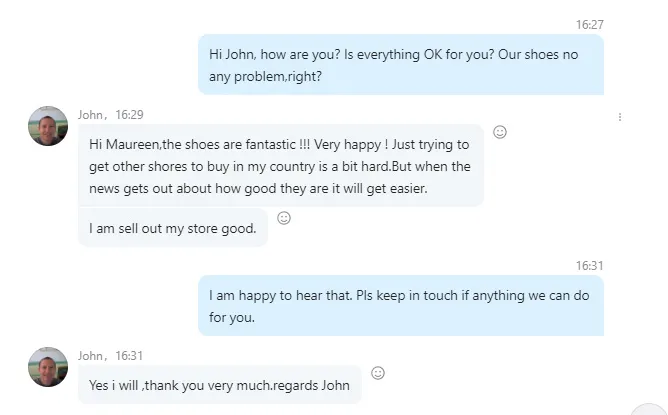Click the smiley icon beside "Yes i will" message
668x415 pixels.
[x=378, y=373]
